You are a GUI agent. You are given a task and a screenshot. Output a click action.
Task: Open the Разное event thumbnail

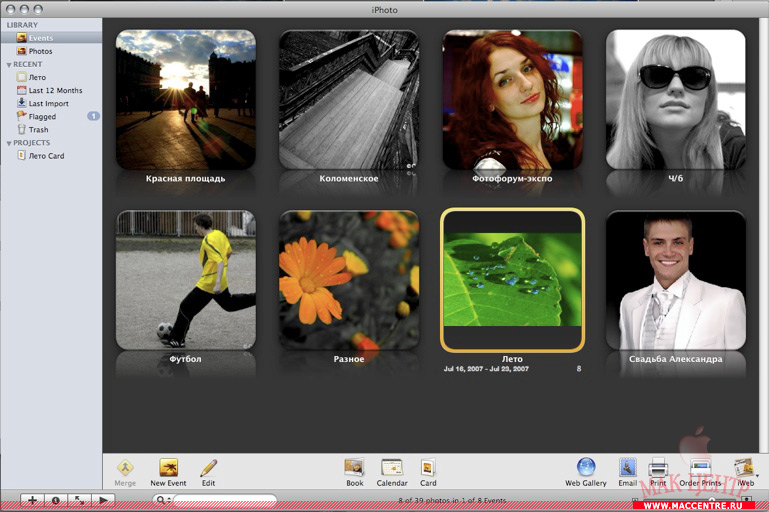[x=349, y=280]
